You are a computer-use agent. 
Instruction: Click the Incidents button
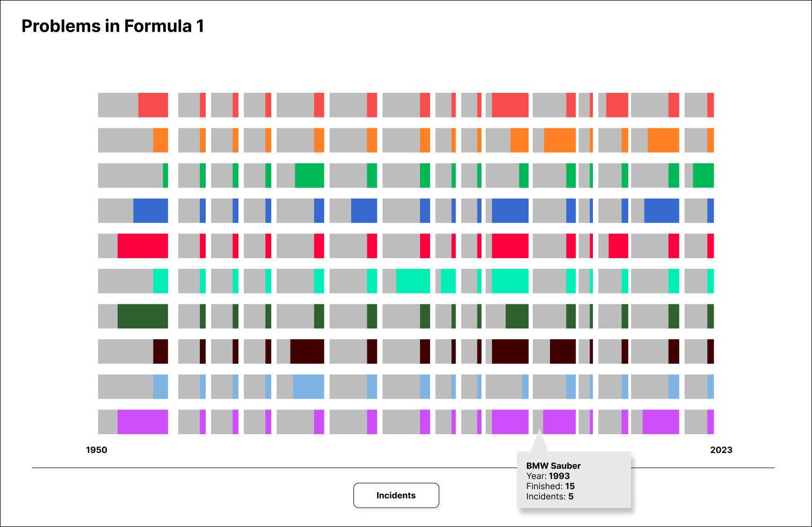[x=396, y=495]
